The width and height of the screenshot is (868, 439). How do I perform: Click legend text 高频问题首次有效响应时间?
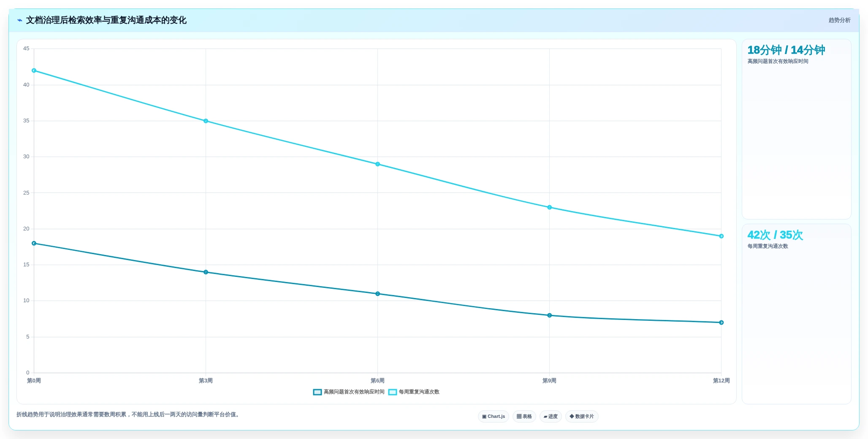354,392
